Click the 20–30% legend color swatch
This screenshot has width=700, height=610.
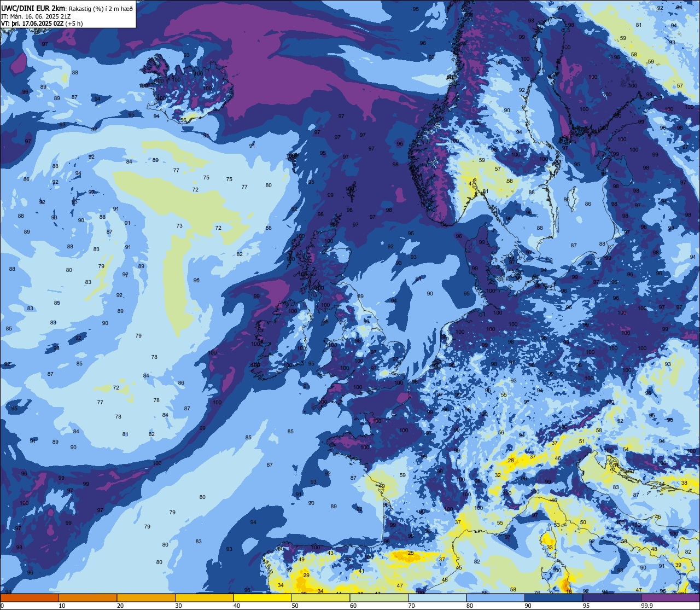tap(146, 597)
